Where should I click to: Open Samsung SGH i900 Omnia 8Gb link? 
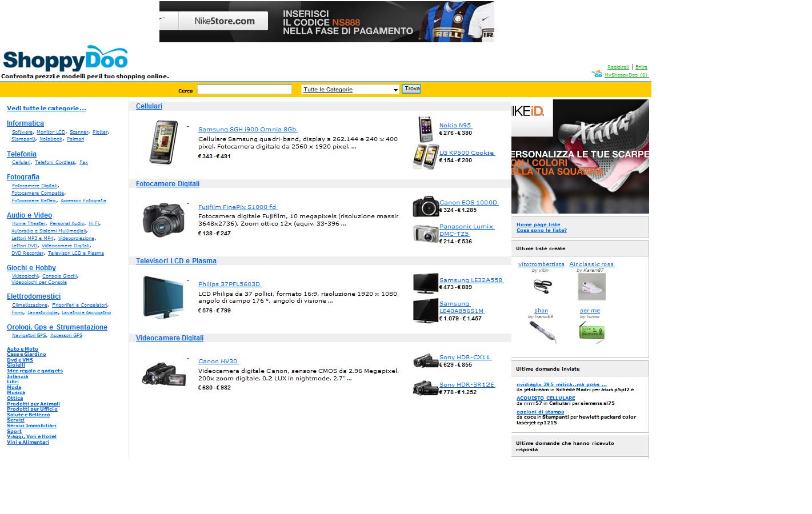(247, 130)
